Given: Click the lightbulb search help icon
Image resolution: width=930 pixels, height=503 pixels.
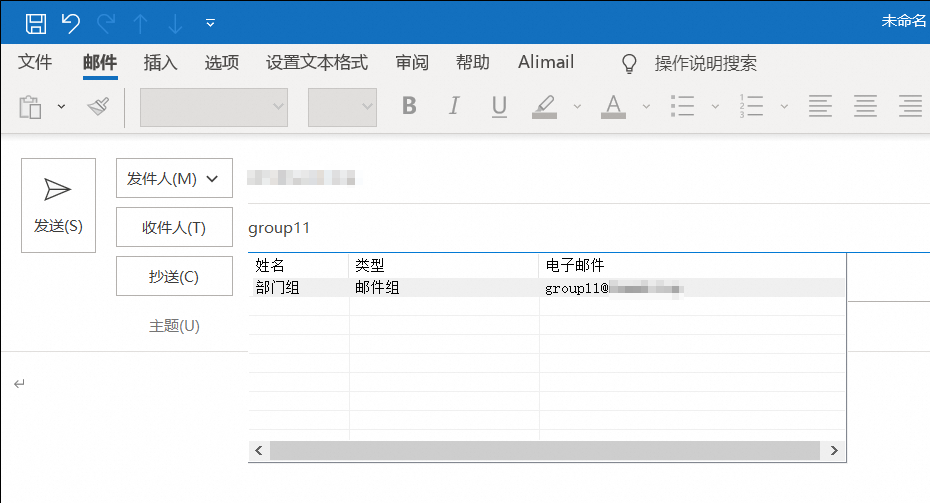Looking at the screenshot, I should (629, 63).
